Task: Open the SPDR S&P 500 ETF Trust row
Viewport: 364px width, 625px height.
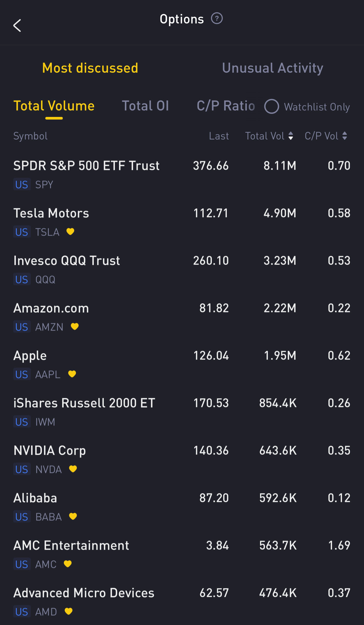Action: (x=182, y=175)
